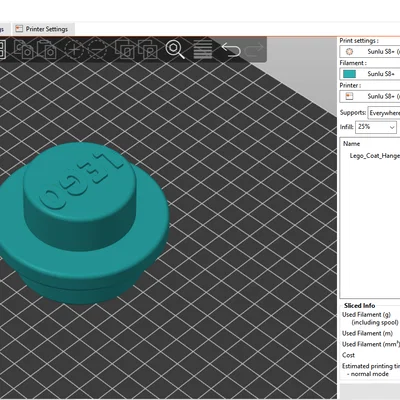
Task: Open the Print settings preset dropdown
Action: (370, 52)
